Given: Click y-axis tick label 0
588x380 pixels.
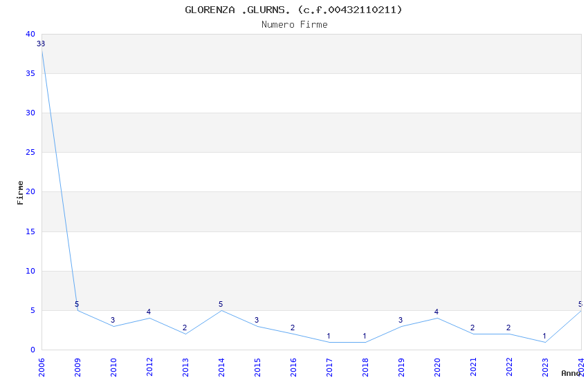Looking at the screenshot, I should [33, 350].
